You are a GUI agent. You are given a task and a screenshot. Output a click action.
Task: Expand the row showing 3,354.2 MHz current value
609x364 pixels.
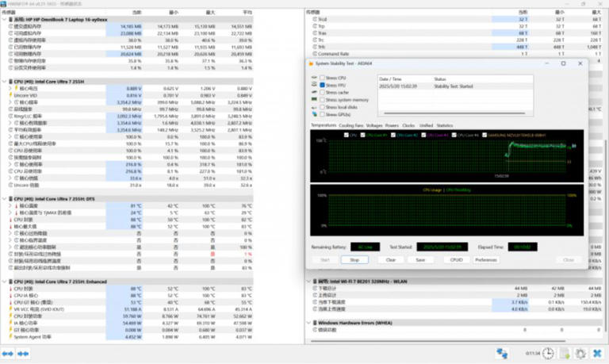(x=10, y=102)
